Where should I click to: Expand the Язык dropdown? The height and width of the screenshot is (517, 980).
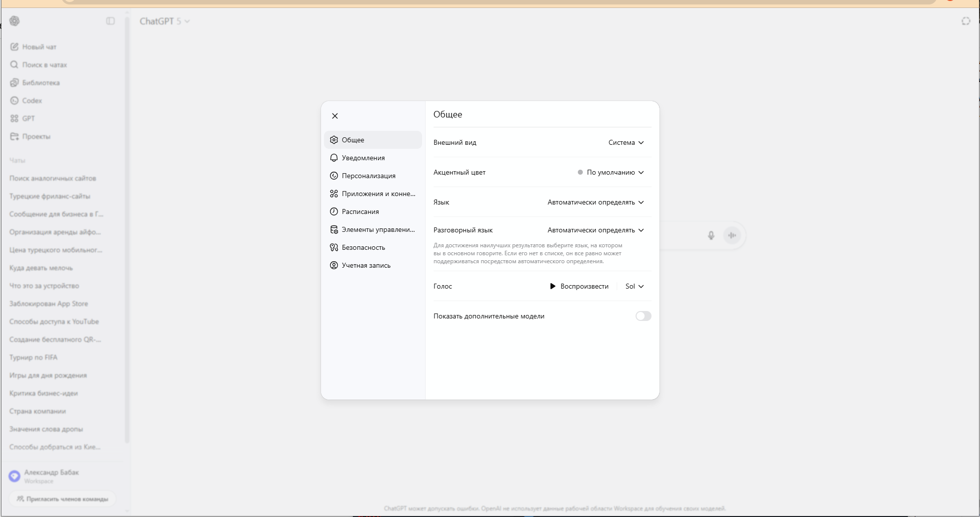595,202
